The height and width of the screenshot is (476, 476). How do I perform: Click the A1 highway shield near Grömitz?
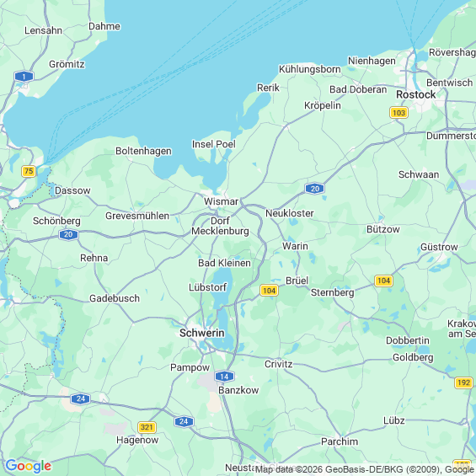click(24, 76)
